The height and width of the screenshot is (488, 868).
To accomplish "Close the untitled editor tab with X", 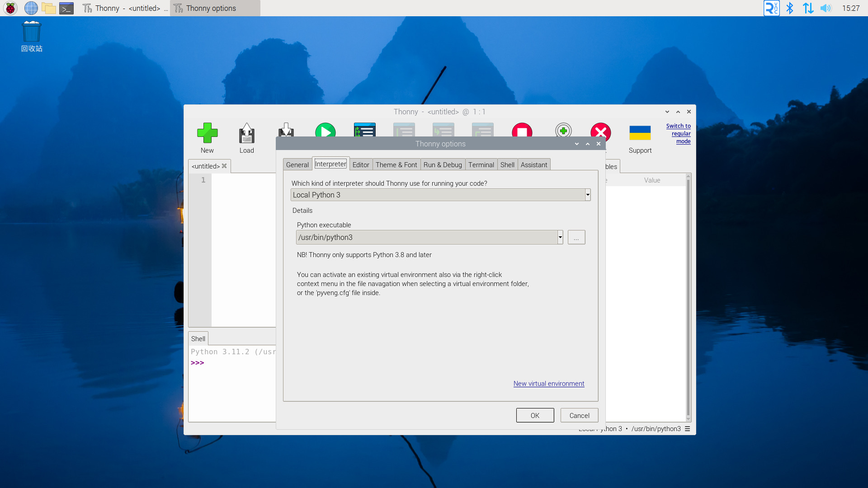I will 224,166.
